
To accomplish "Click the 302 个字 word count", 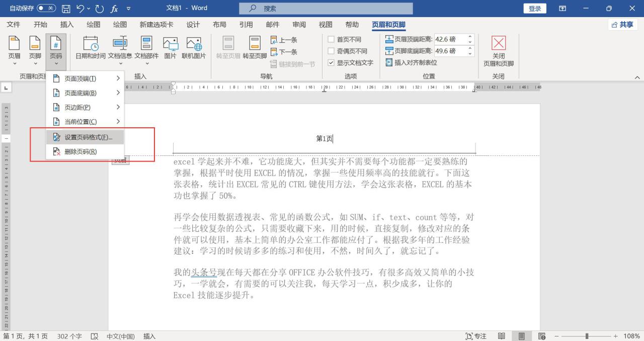I will coord(69,336).
